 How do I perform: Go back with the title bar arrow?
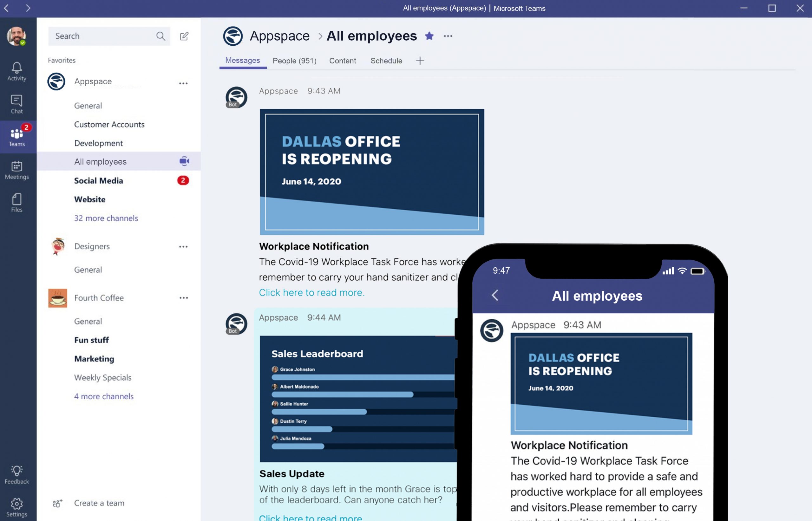coord(6,8)
